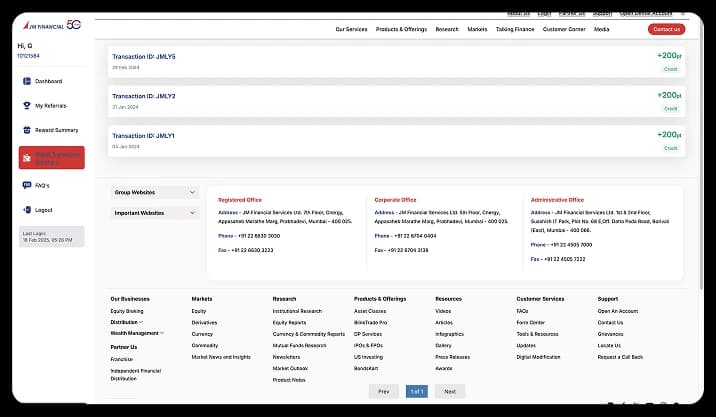
Task: Open Products & Offerings in top navigation
Action: [401, 29]
